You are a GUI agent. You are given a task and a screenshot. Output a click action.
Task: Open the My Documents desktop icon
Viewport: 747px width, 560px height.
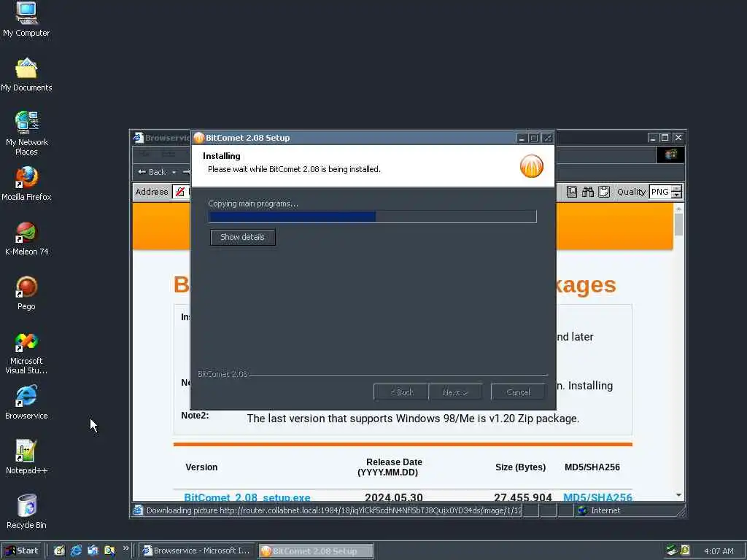click(x=26, y=74)
